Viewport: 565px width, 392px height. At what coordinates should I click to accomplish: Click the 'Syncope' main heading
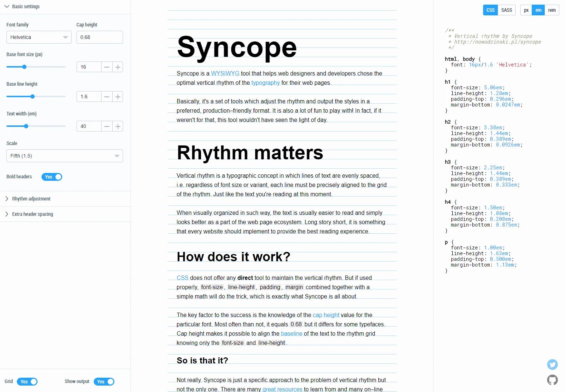237,47
